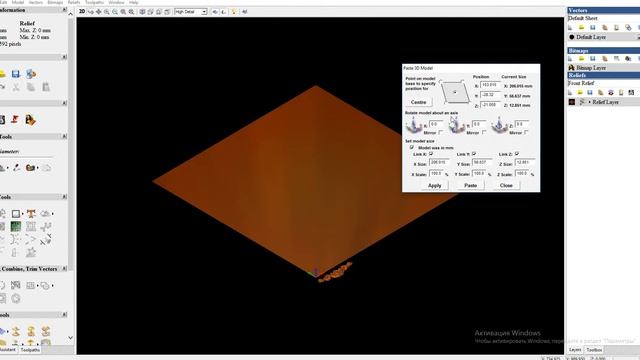This screenshot has height=360, width=640.
Task: Open the Help menu
Action: [134, 2]
